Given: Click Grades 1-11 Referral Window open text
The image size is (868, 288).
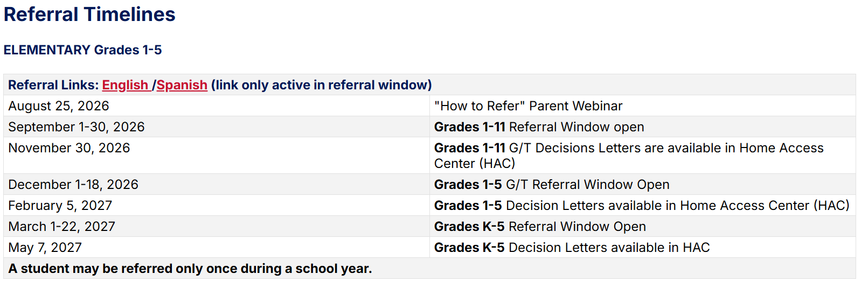Looking at the screenshot, I should (539, 127).
